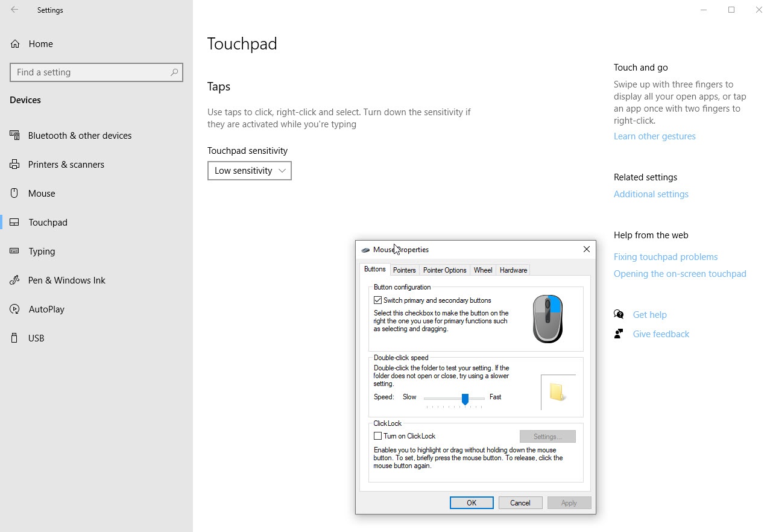Image resolution: width=773 pixels, height=532 pixels.
Task: Click the Mouse icon in the sidebar
Action: tap(14, 193)
